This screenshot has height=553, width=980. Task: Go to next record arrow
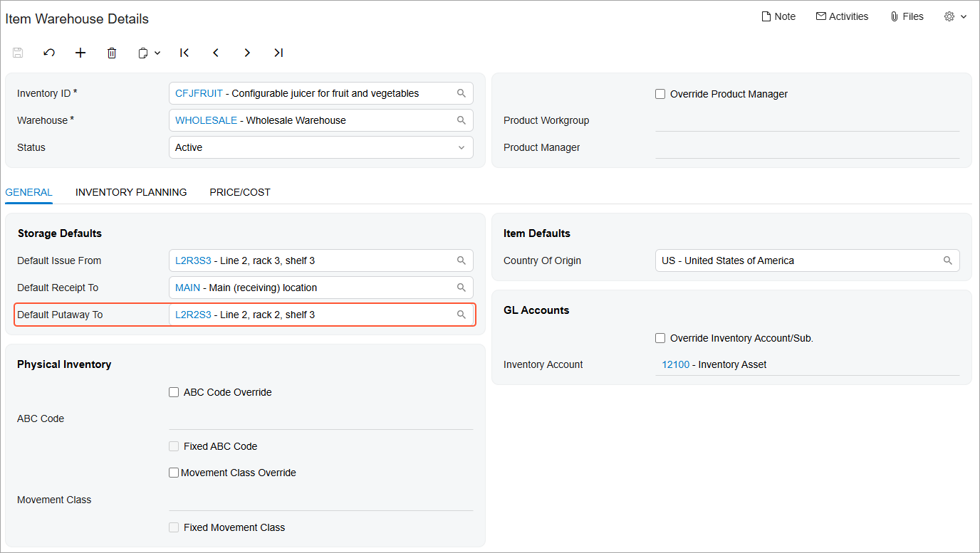247,53
